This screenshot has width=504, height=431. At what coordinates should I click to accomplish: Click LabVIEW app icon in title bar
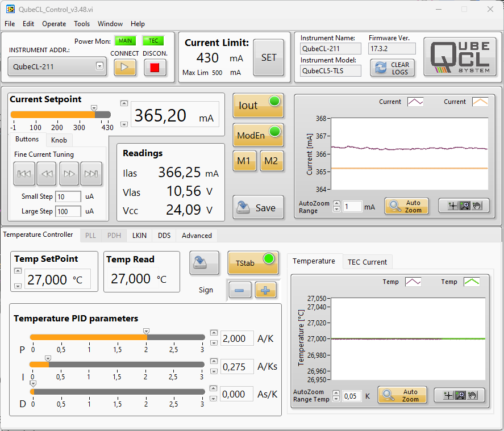click(10, 9)
